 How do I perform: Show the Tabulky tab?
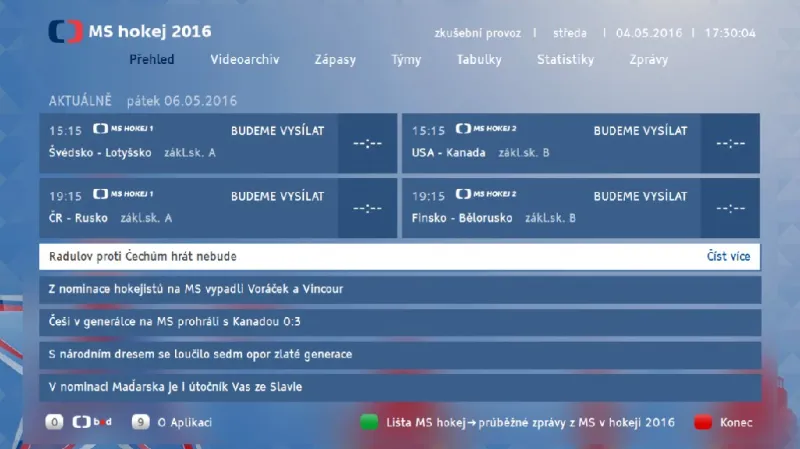pos(479,60)
